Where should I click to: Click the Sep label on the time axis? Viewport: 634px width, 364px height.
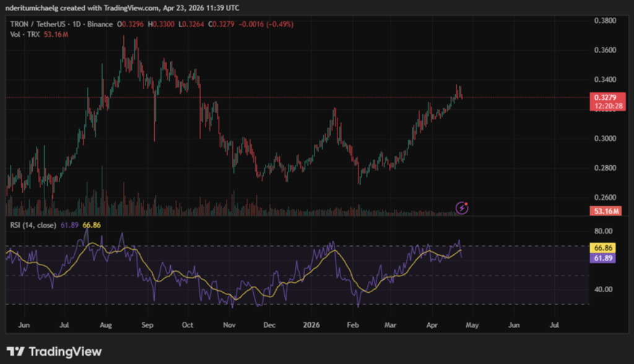click(147, 324)
